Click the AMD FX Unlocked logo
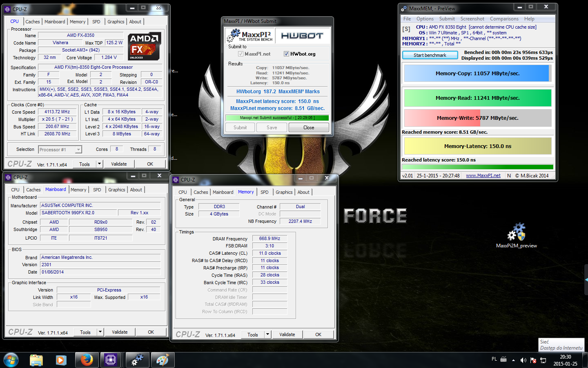The width and height of the screenshot is (588, 368). tap(145, 46)
